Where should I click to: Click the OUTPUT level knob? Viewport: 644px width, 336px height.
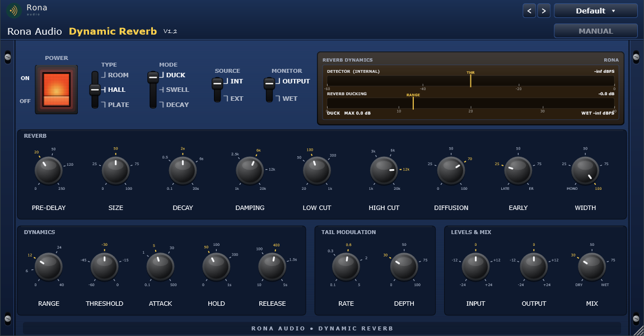coord(534,267)
